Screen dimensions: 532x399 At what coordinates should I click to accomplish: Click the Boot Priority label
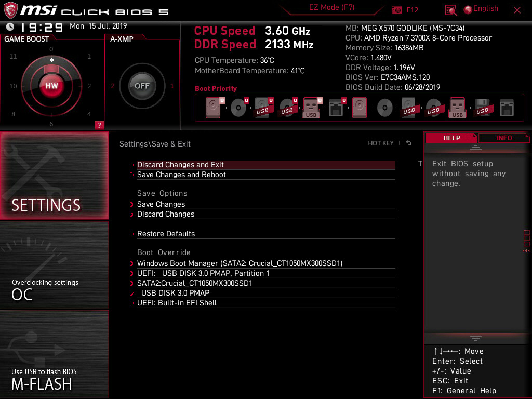click(216, 88)
